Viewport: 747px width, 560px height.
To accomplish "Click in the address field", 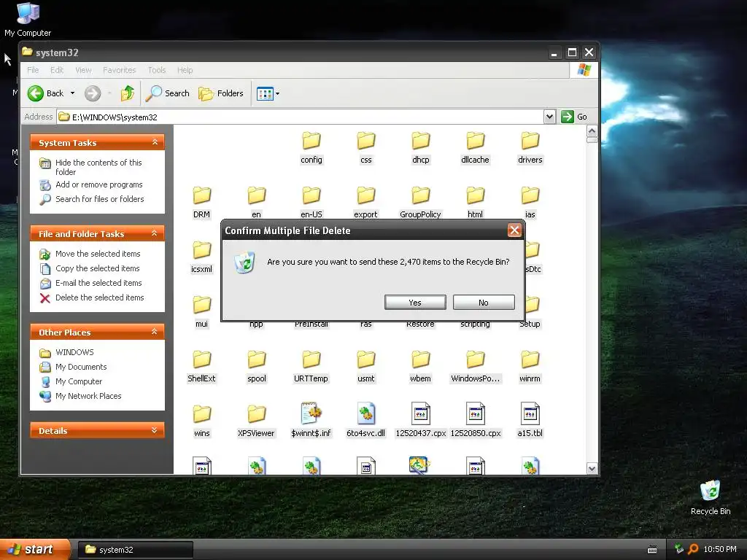I will click(300, 117).
